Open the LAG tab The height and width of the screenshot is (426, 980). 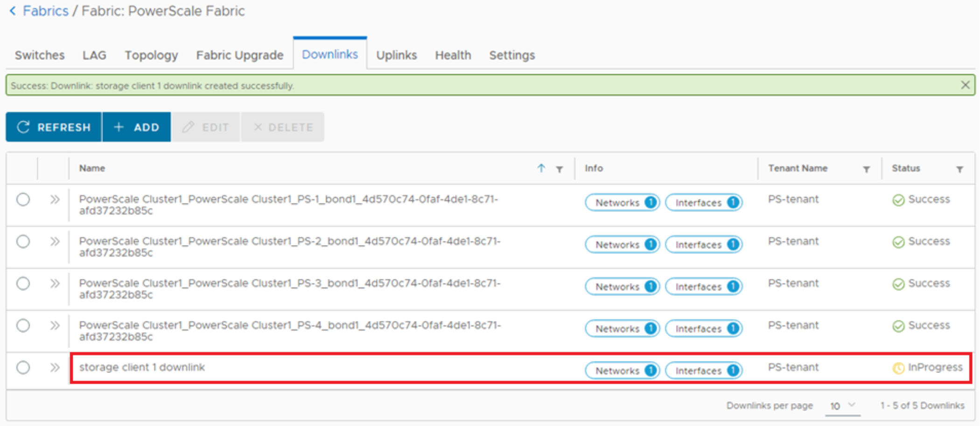[94, 55]
